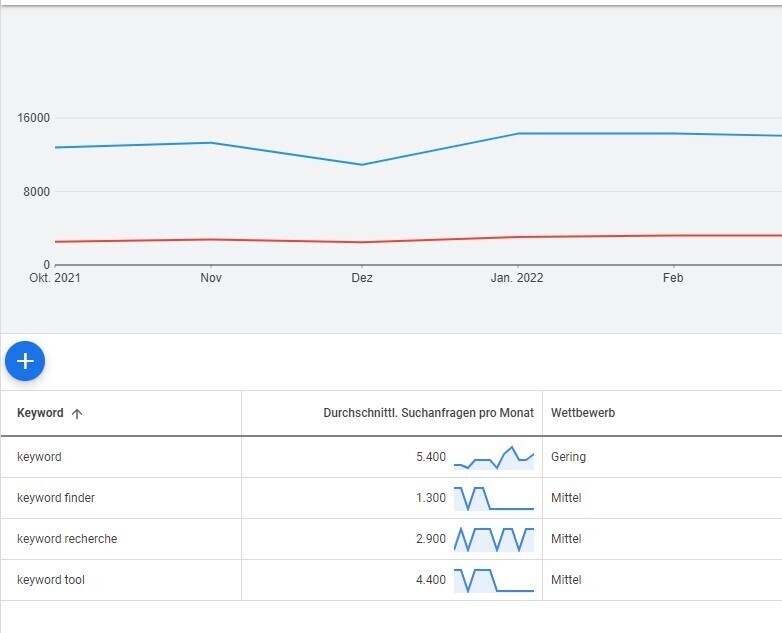Select the Wettbewerb column header
The height and width of the screenshot is (633, 782).
[582, 413]
